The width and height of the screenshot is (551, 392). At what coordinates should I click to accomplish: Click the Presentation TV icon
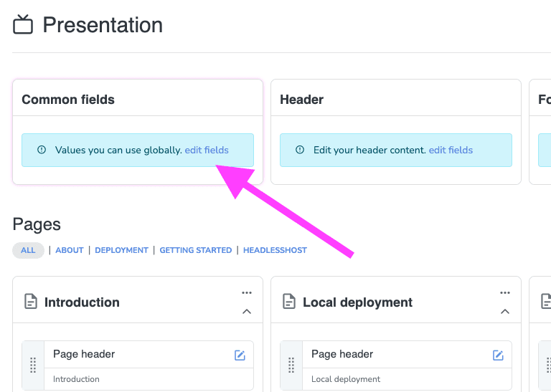23,25
